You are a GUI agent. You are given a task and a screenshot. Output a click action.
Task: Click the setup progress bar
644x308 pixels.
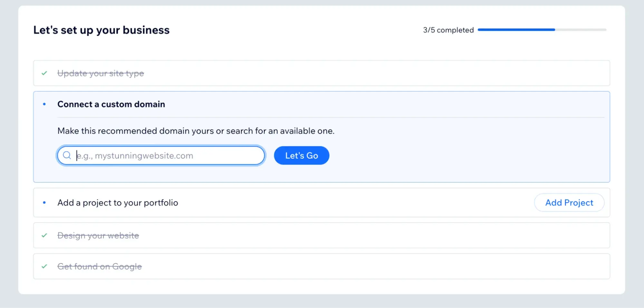point(542,30)
